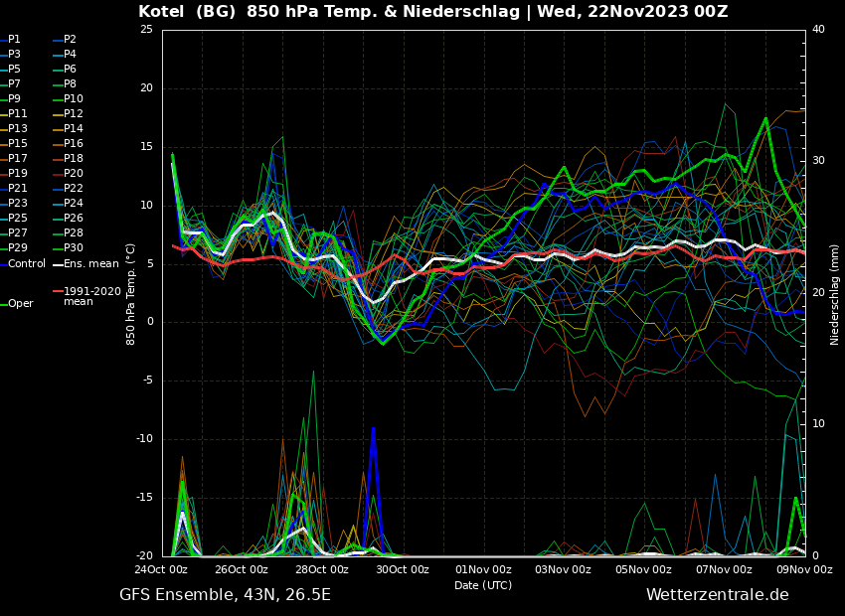The height and width of the screenshot is (616, 845).
Task: Click the GFS Ensemble, 43N, 26.5E caption
Action: [225, 595]
